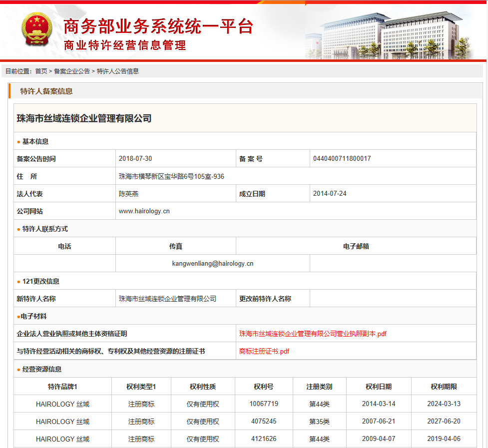
Task: Select HAIROLOGY 丝域 in the 4075245 row
Action: click(62, 421)
